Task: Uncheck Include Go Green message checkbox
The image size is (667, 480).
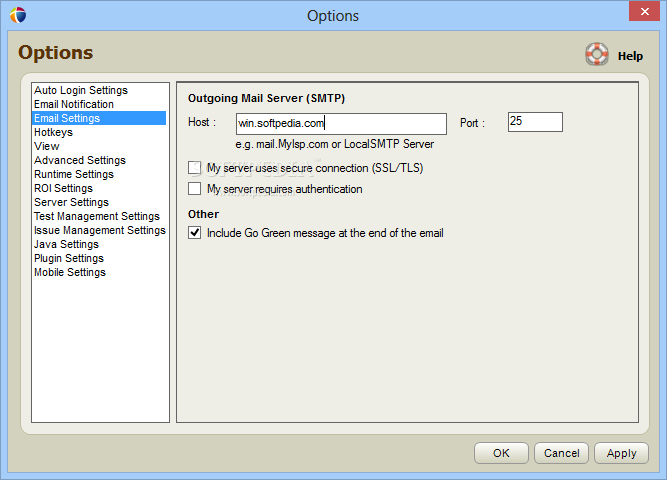Action: pos(194,233)
